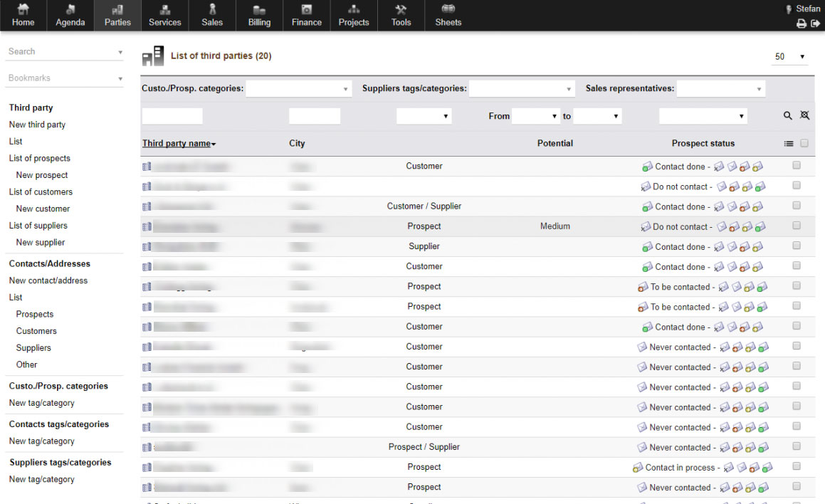Viewport: 825px width, 504px height.
Task: Open the Services menu
Action: [x=164, y=15]
